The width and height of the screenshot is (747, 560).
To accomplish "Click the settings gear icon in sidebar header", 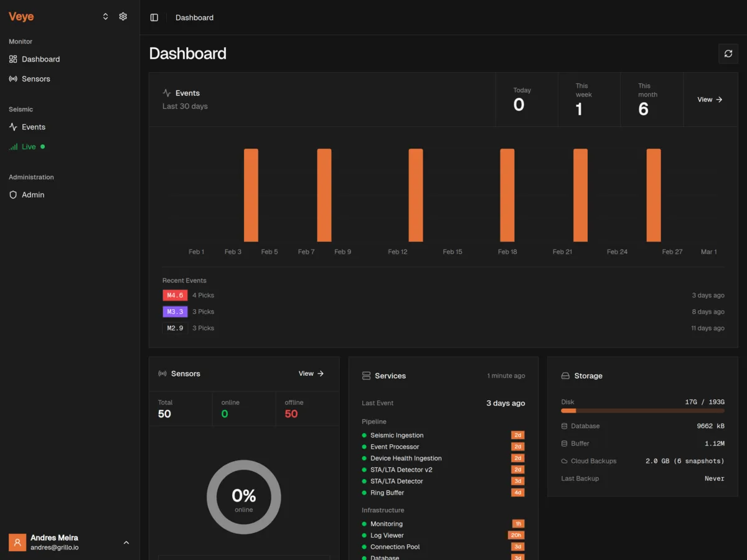I will tap(123, 17).
